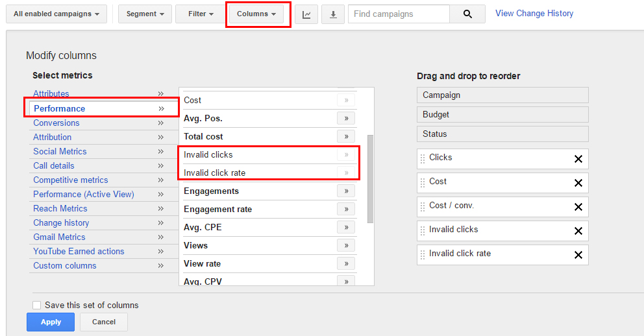Image resolution: width=644 pixels, height=336 pixels.
Task: Click the metrics list scrollbar thumb
Action: [370, 179]
